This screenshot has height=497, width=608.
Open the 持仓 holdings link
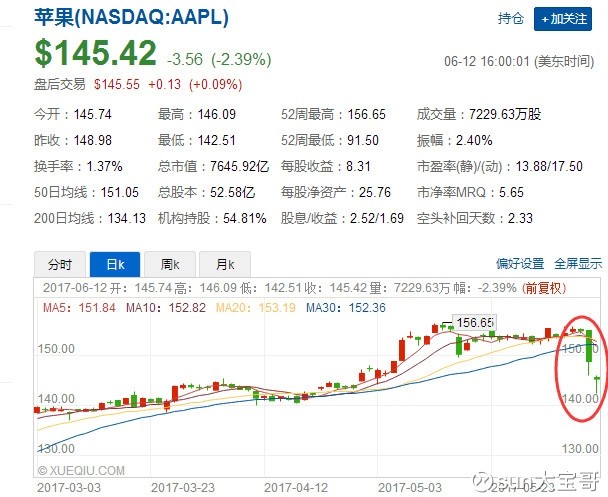511,18
